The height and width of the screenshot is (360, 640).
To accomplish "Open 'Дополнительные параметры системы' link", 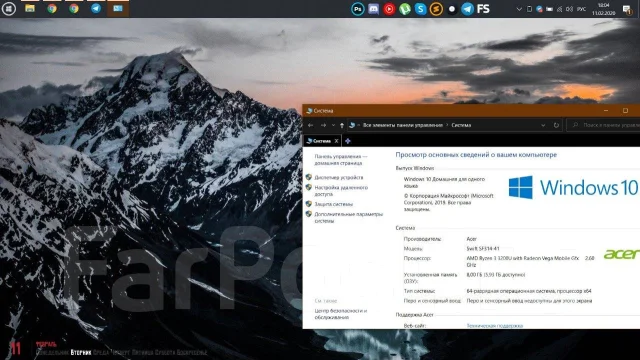I will 348,217.
